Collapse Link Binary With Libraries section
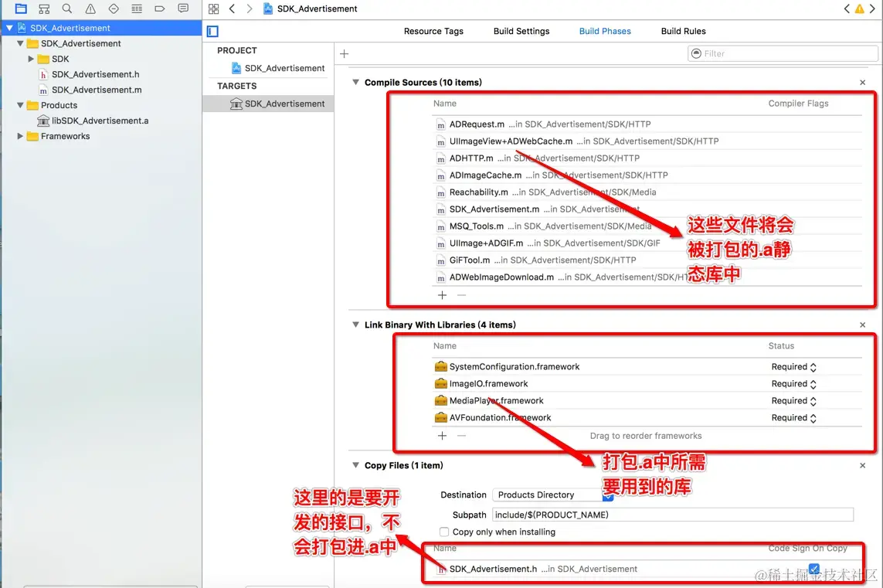 tap(355, 325)
